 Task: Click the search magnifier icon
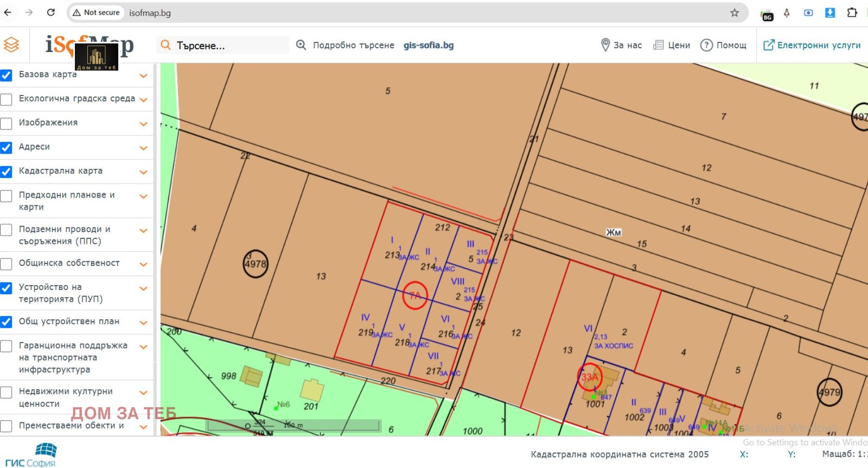(x=166, y=45)
